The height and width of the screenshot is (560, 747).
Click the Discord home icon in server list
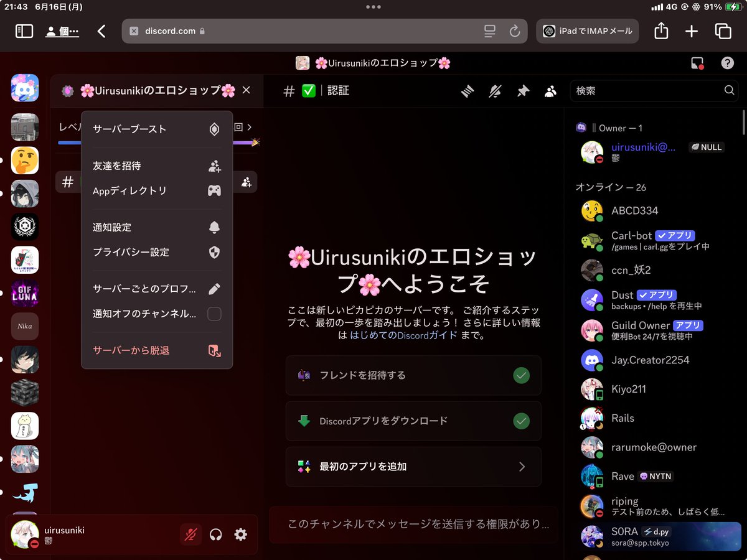click(x=24, y=88)
